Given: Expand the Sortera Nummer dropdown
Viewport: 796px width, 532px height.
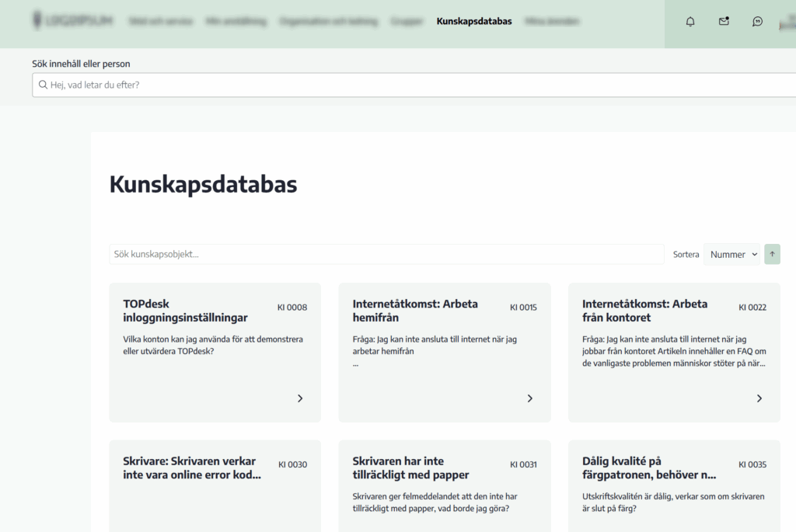Looking at the screenshot, I should point(733,254).
